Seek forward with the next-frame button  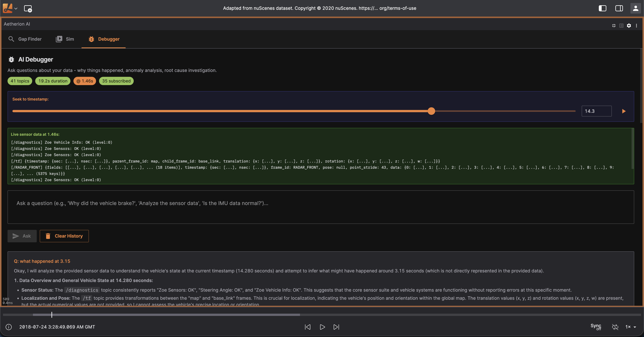[336, 327]
